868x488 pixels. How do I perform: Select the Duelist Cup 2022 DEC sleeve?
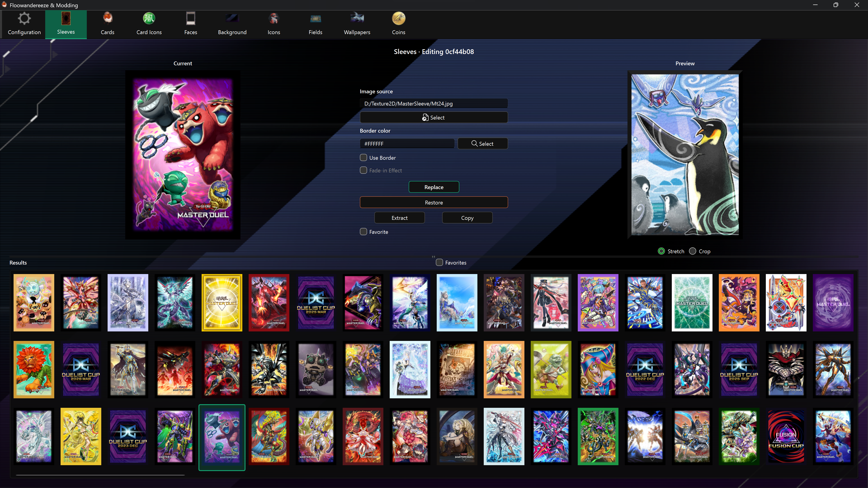click(645, 369)
